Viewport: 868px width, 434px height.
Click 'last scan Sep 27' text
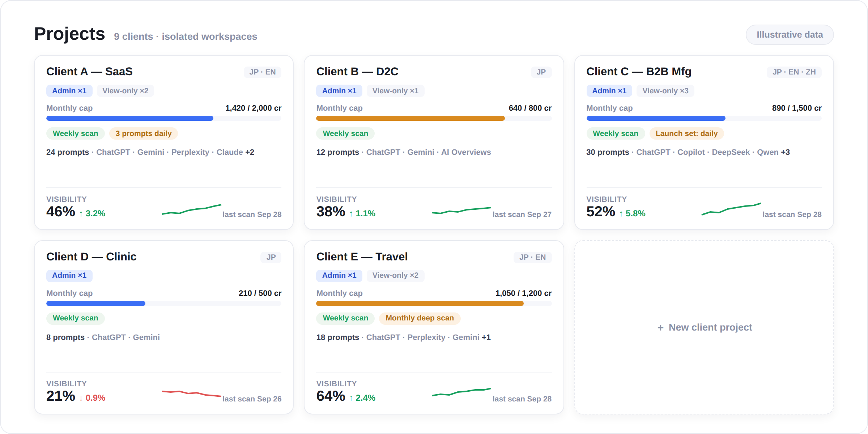coord(522,214)
